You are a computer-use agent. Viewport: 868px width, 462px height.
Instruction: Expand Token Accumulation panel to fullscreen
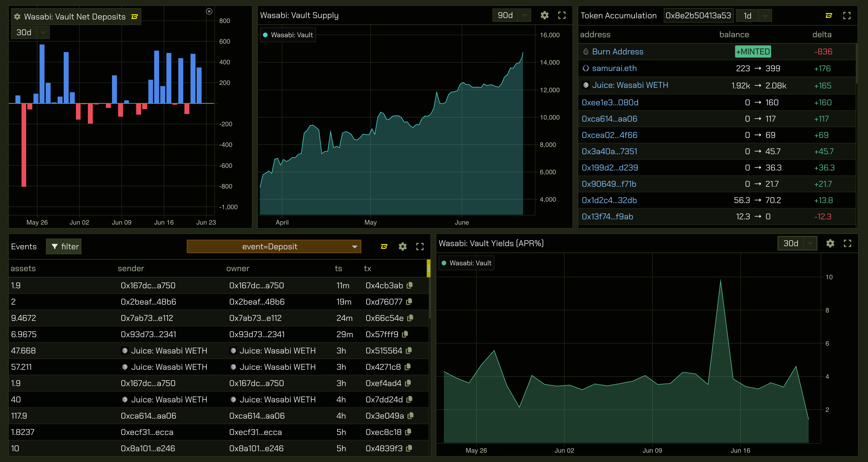click(x=846, y=15)
